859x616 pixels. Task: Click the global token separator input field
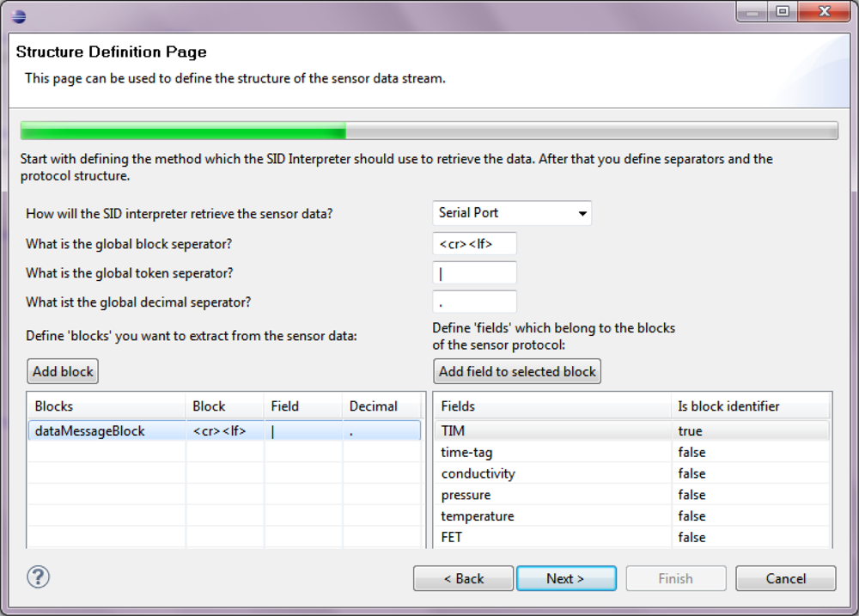point(474,273)
